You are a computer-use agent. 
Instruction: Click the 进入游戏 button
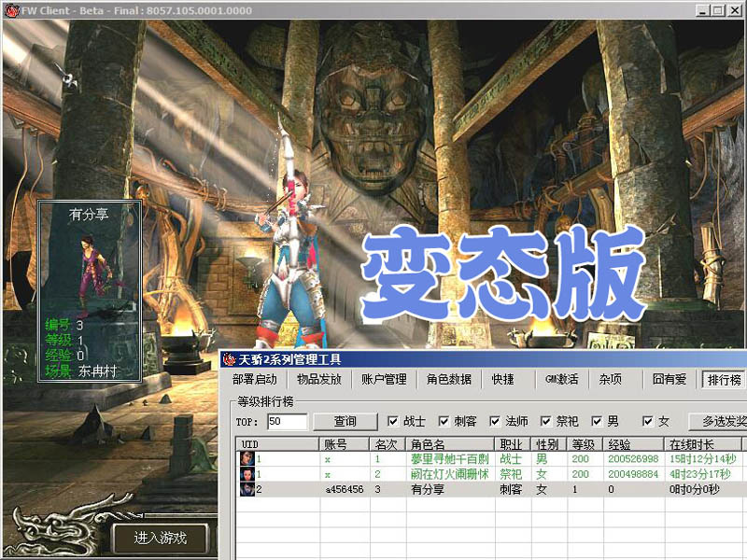pyautogui.click(x=160, y=539)
